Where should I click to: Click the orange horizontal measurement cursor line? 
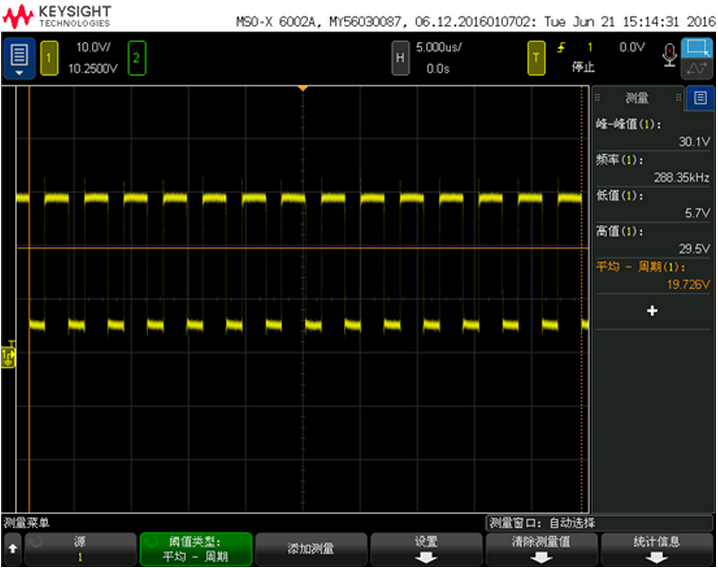(x=303, y=248)
